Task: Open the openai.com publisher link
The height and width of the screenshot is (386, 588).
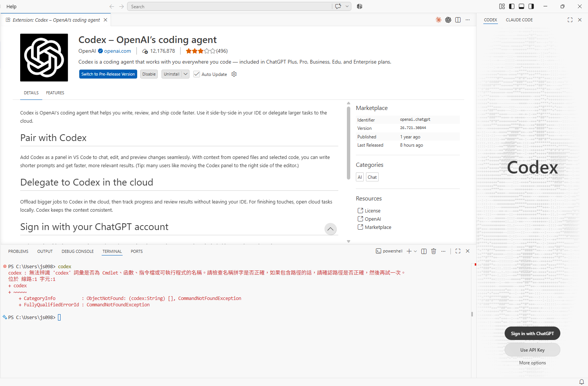Action: coord(117,51)
